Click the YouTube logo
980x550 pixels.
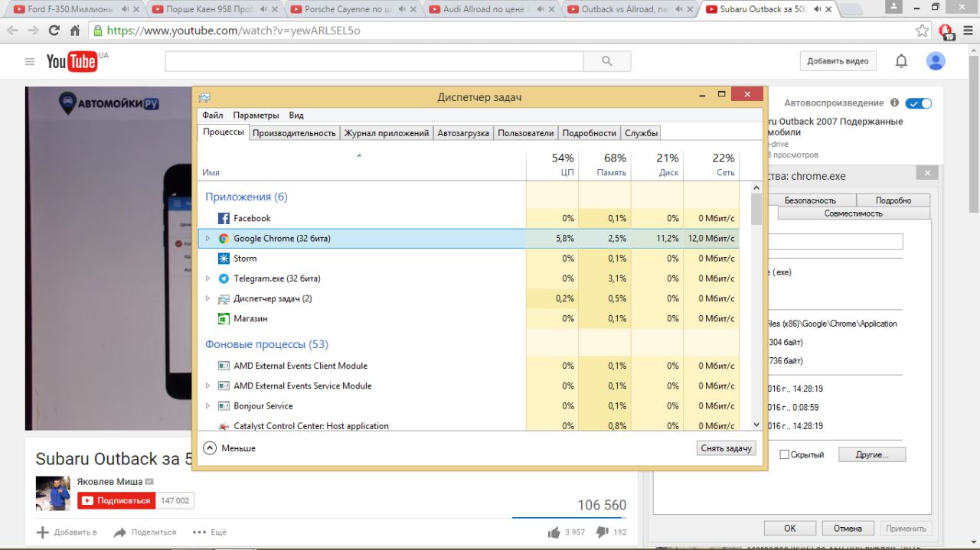72,62
